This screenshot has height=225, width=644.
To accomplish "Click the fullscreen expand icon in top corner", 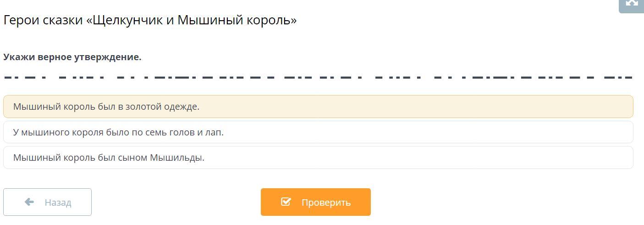I will [x=632, y=4].
